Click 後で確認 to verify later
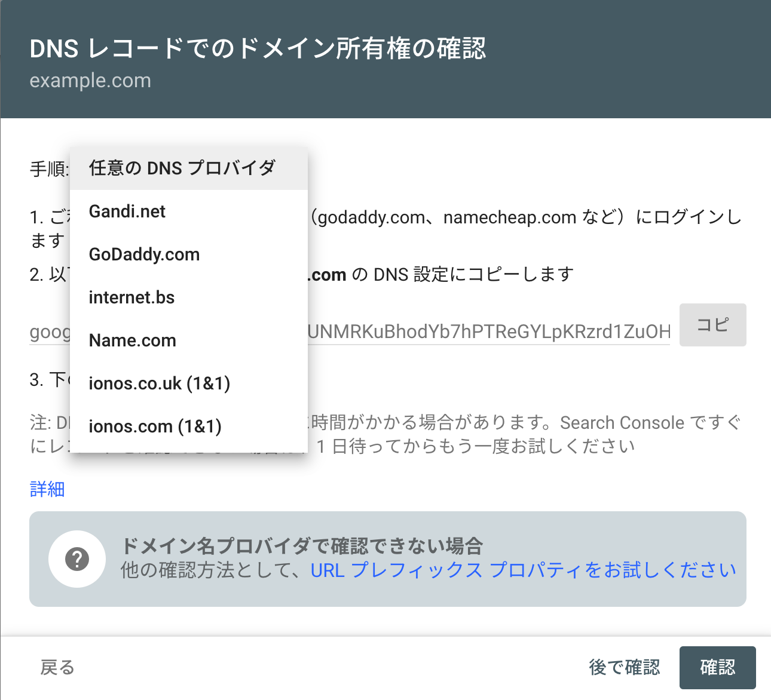The image size is (771, 700). click(625, 667)
